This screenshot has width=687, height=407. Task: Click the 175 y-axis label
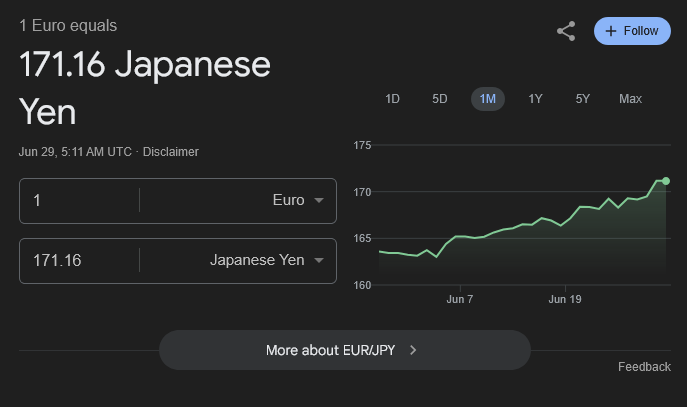pos(362,145)
